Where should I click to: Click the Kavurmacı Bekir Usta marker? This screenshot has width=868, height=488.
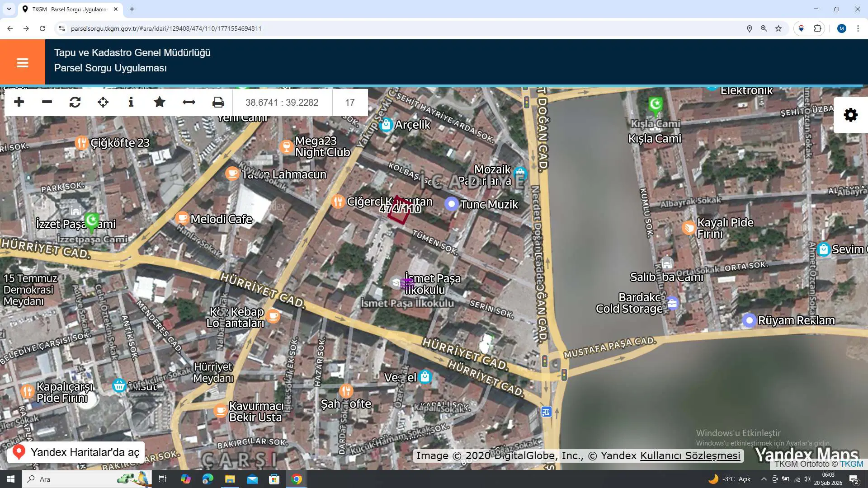point(220,410)
